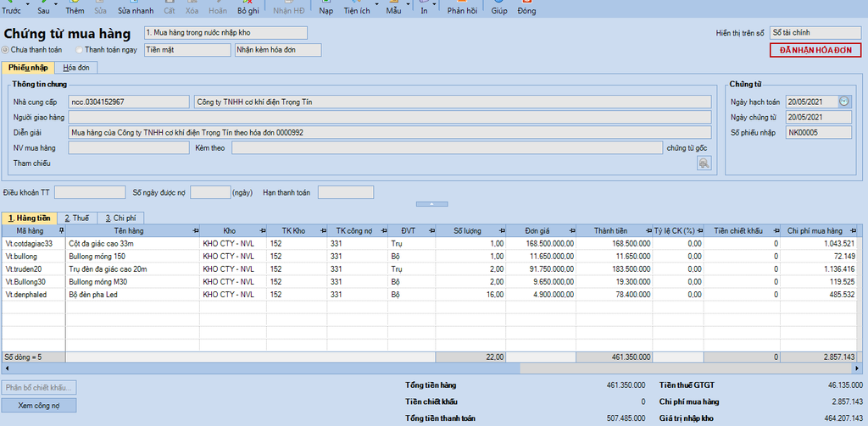The image size is (868, 426).
Task: Click the Diễn giải description field
Action: point(390,133)
